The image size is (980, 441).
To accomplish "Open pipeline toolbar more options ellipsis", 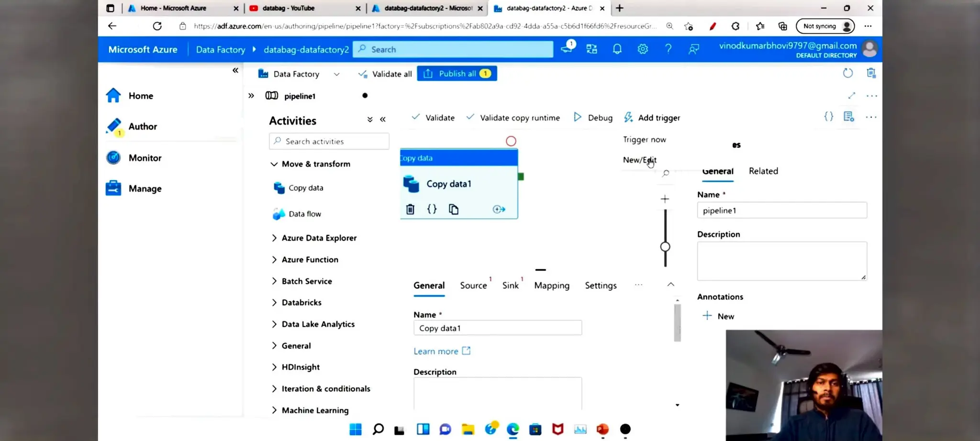I will [871, 117].
